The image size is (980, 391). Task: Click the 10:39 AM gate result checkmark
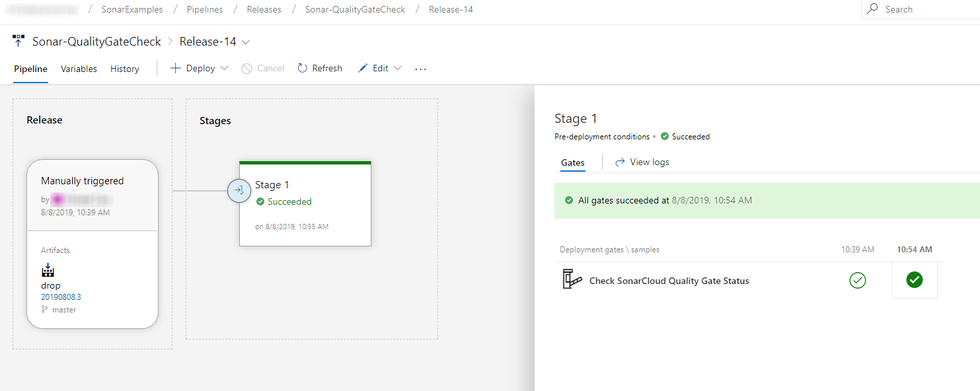857,281
